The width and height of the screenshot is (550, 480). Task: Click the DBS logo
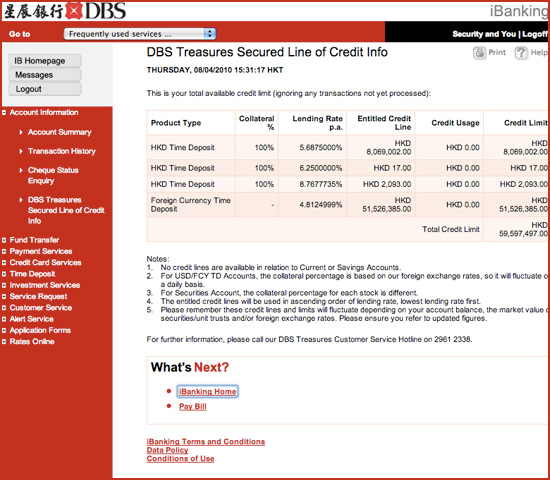pos(65,11)
